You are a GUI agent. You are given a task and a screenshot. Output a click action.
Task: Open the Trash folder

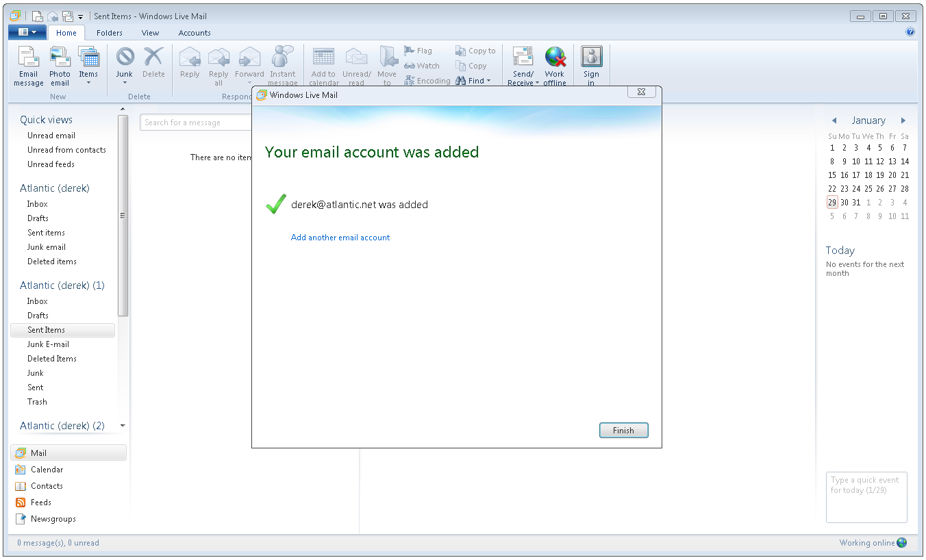coord(37,402)
